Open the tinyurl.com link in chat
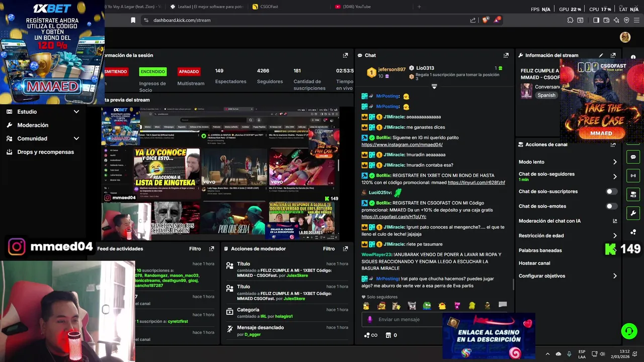The width and height of the screenshot is (644, 362). pyautogui.click(x=476, y=183)
